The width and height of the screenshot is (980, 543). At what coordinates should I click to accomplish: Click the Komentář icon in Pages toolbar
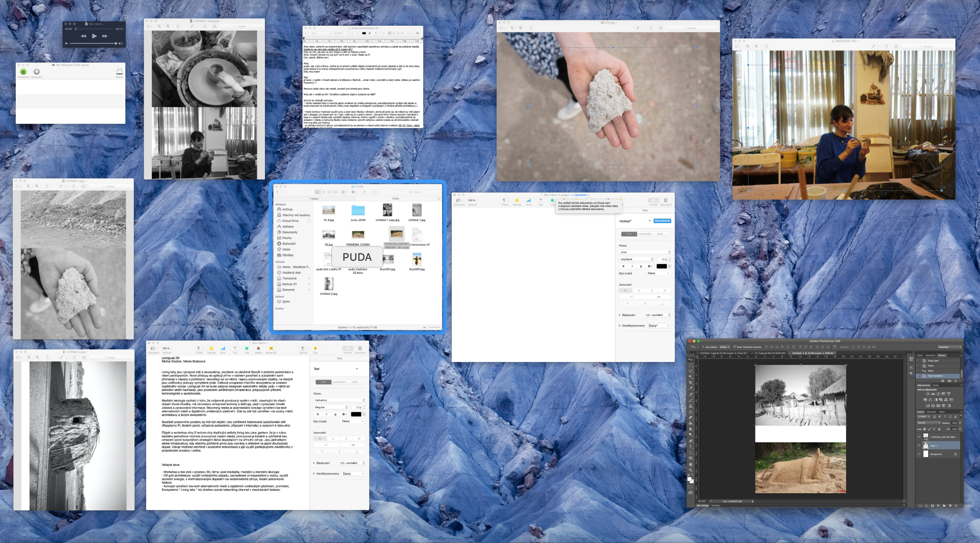(271, 349)
